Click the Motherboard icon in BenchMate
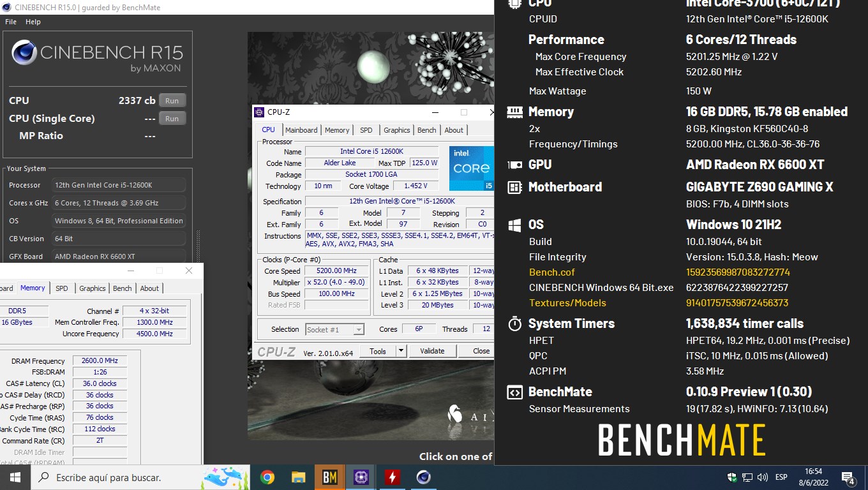 [514, 187]
